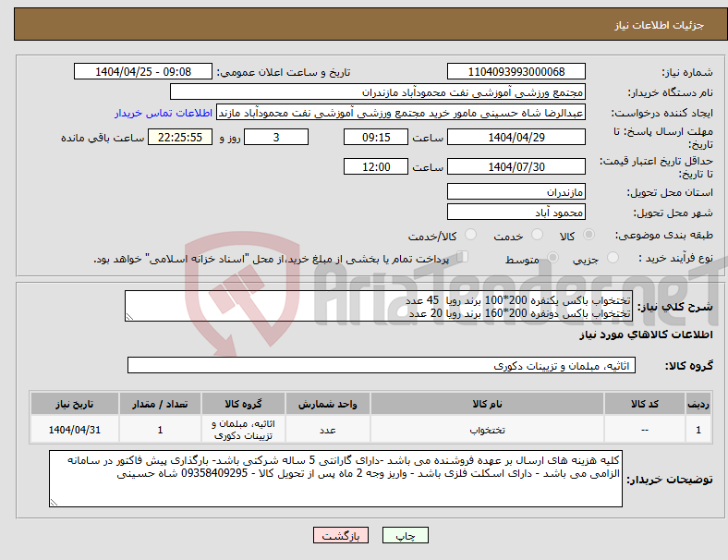Click the ردیف column header
This screenshot has height=560, width=728.
click(x=698, y=404)
